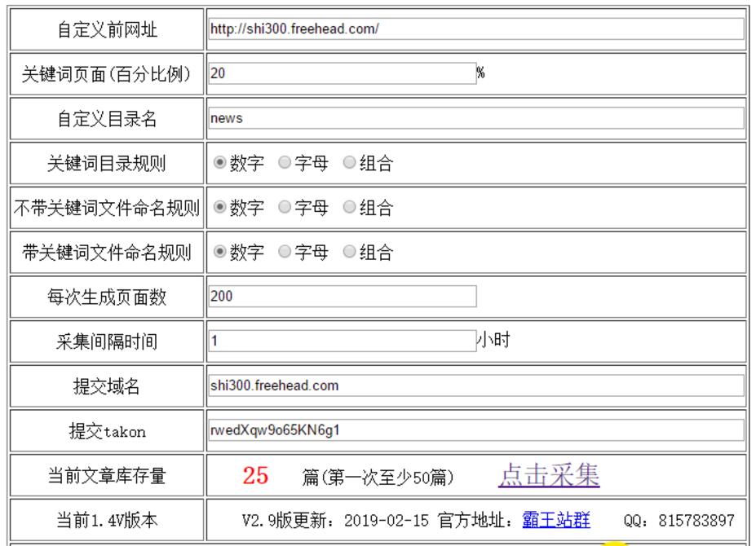The image size is (756, 546).
Task: Select 组合 for 关键词目录规则
Action: pos(349,162)
